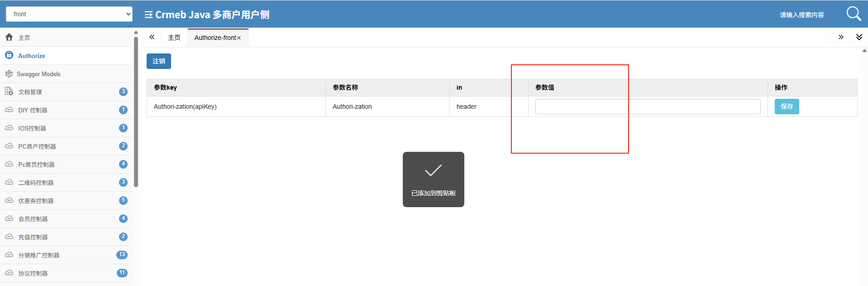Click the Crmeb Java 多商户用户侧 title
The image size is (868, 286).
212,15
